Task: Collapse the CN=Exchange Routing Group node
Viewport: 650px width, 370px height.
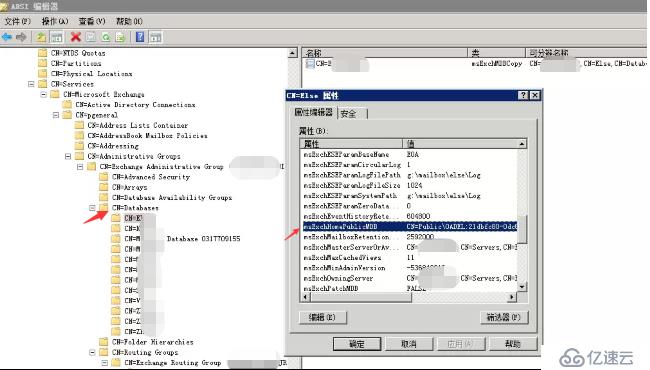Action: (104, 363)
